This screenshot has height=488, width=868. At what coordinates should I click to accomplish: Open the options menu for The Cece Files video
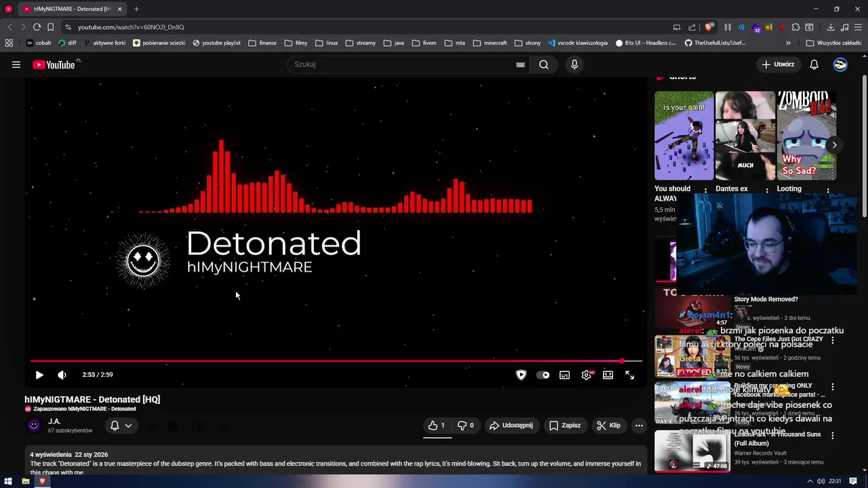coord(833,340)
